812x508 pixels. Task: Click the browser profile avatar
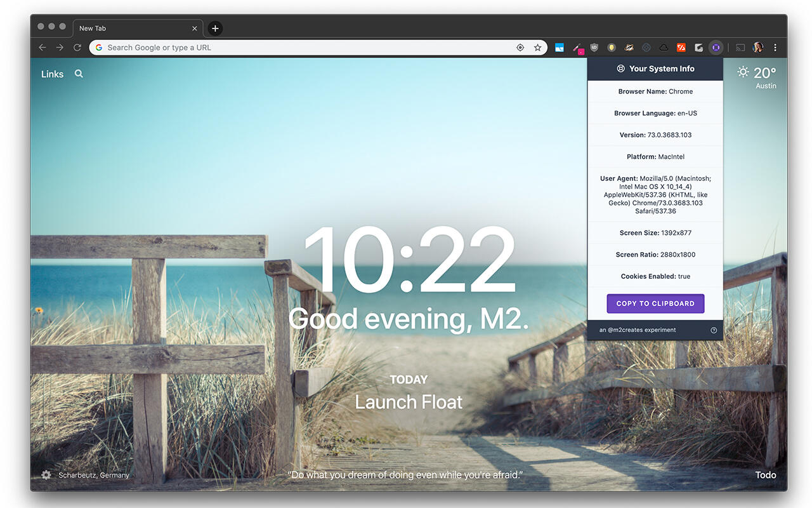tap(757, 47)
